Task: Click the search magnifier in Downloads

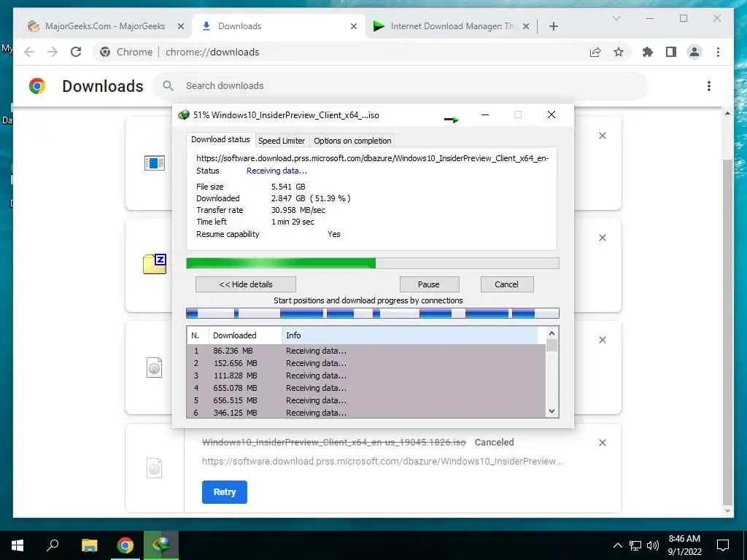Action: pyautogui.click(x=168, y=86)
